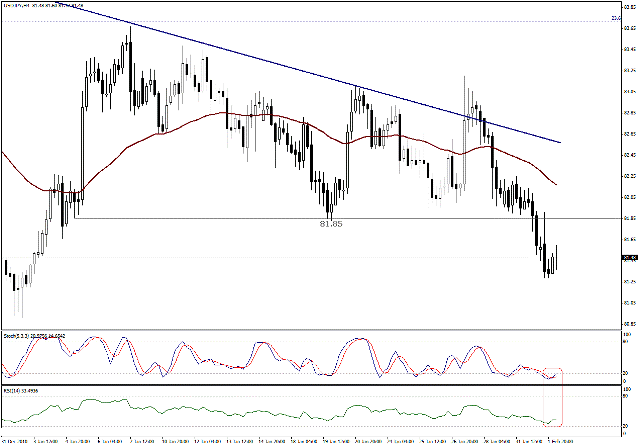Select the green RSI line
The height and width of the screenshot is (445, 640).
pos(200,408)
